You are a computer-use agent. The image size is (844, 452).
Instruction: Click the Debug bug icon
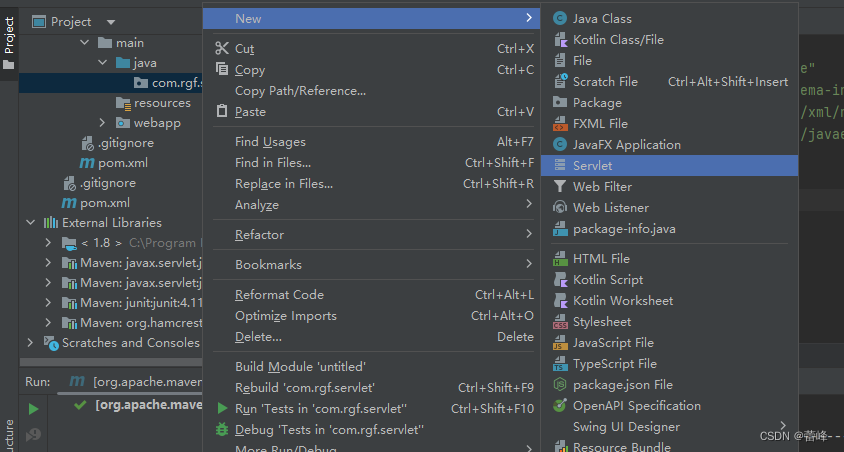pos(222,430)
